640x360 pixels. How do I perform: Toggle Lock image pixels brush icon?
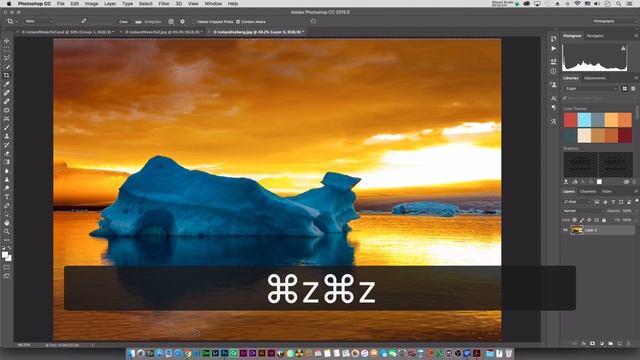pyautogui.click(x=582, y=220)
